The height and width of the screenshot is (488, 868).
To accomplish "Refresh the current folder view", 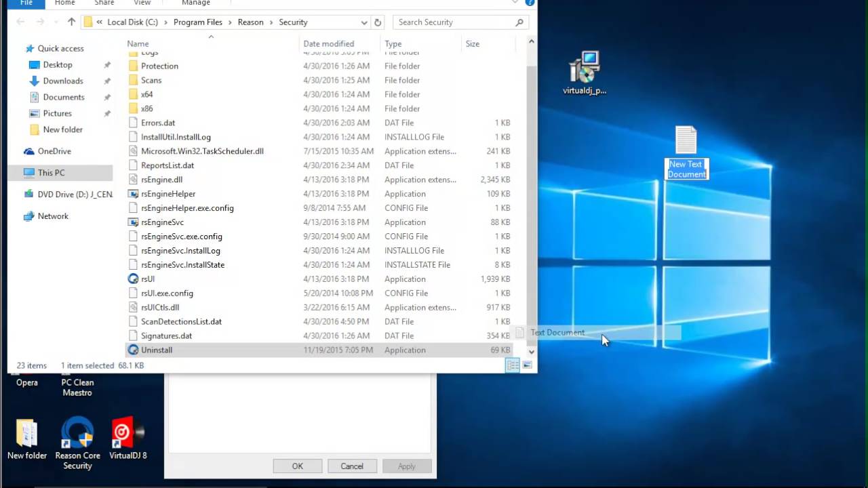I will tap(378, 22).
